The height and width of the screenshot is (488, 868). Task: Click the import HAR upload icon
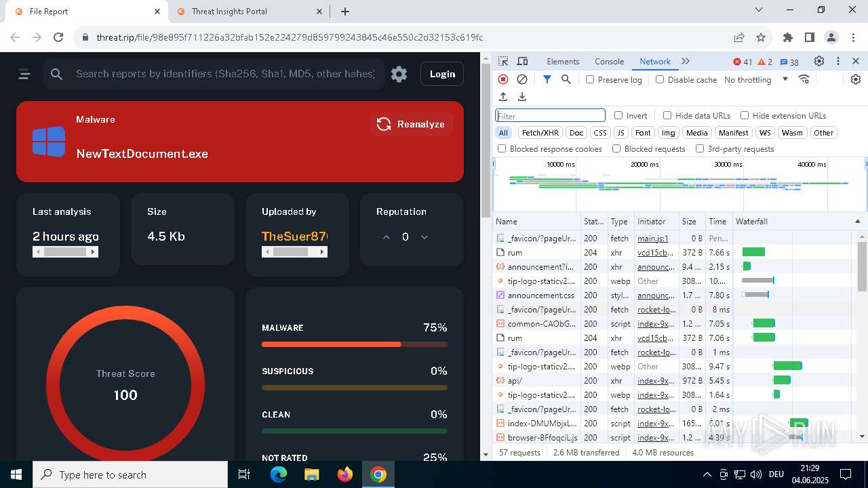503,97
